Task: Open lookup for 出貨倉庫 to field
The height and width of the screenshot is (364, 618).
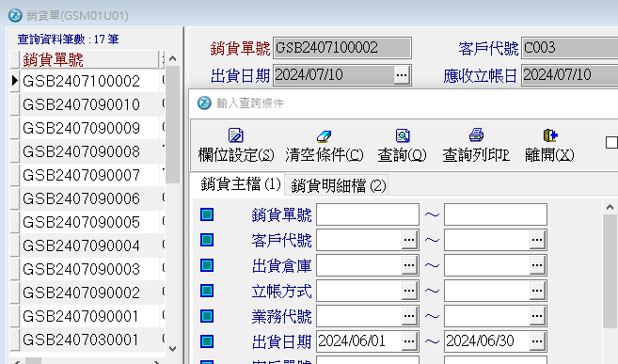Action: point(537,265)
